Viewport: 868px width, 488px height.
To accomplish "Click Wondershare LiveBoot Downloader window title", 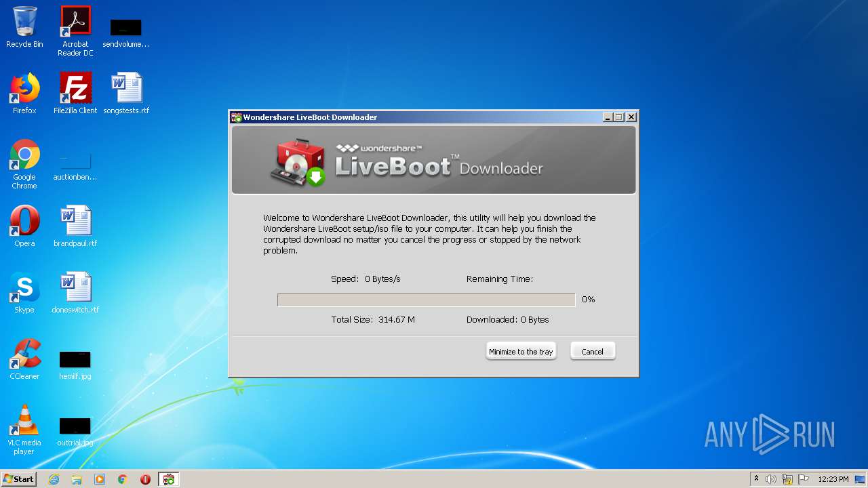I will click(x=310, y=117).
